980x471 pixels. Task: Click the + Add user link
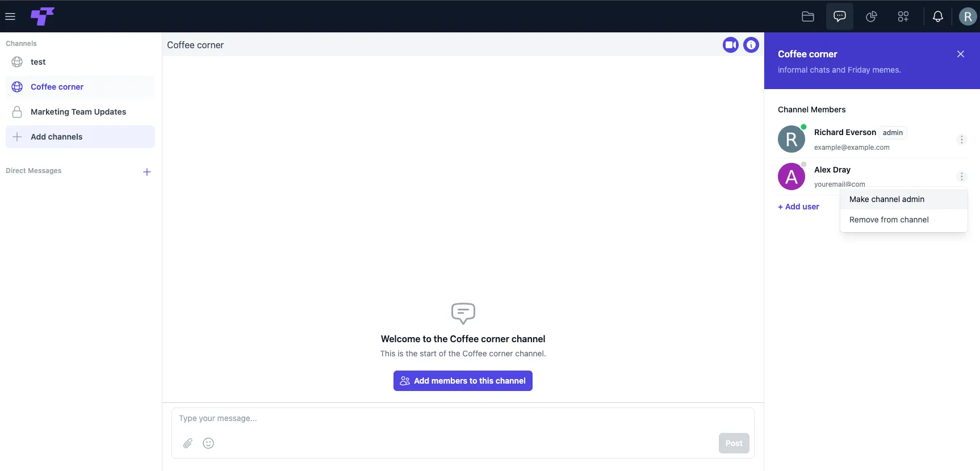click(x=798, y=207)
